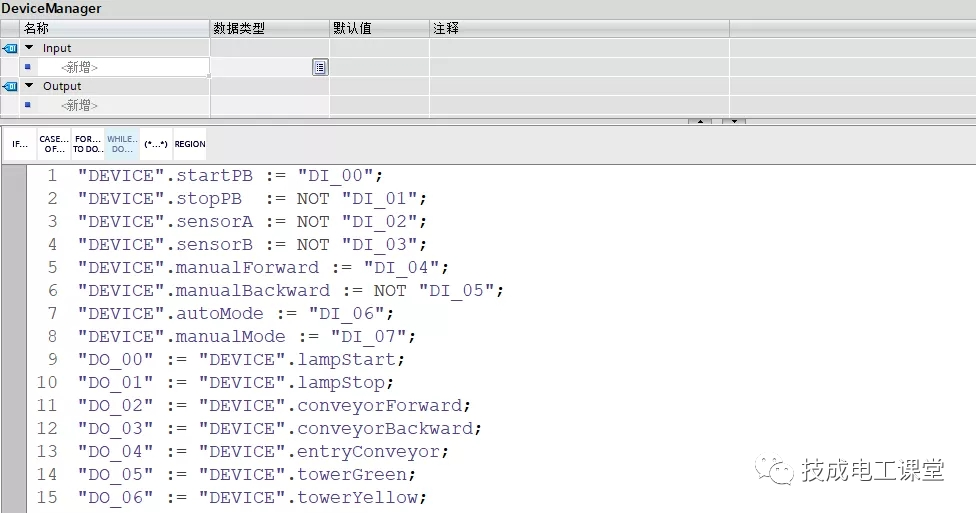The height and width of the screenshot is (513, 976).
Task: Click the line number 15 in gutter
Action: pos(47,497)
